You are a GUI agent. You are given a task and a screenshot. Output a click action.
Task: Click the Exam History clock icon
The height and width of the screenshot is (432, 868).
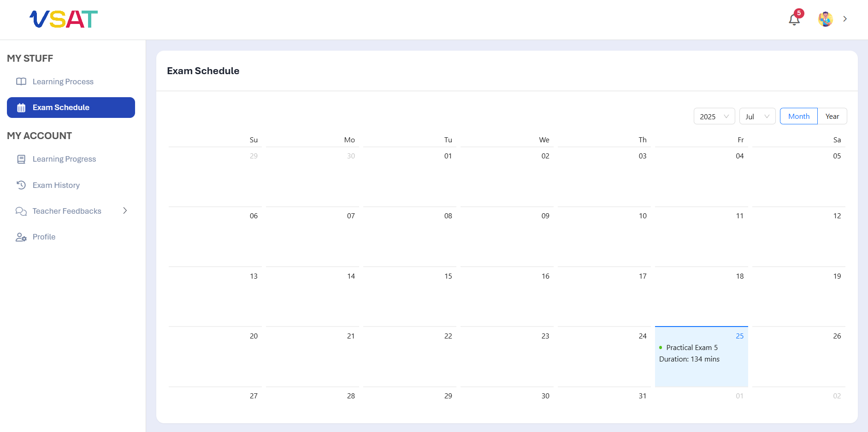21,185
